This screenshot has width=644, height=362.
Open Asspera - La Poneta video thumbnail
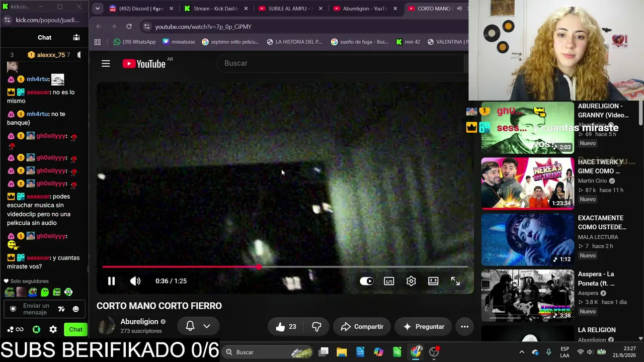[527, 296]
